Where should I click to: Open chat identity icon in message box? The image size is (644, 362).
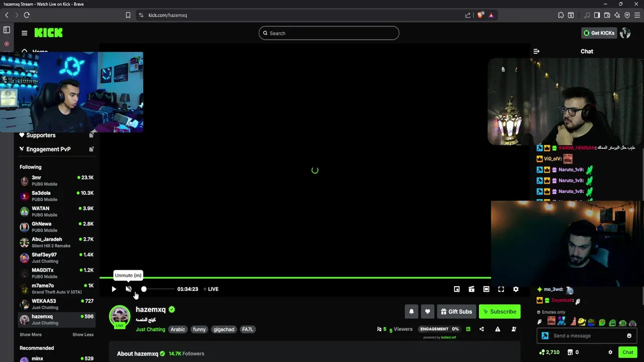coord(545,336)
